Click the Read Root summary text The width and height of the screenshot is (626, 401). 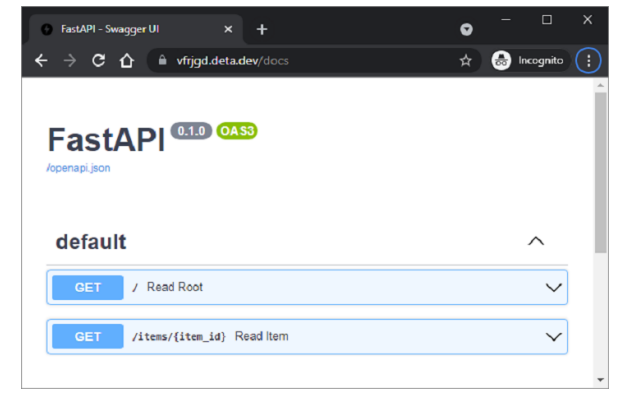[175, 287]
